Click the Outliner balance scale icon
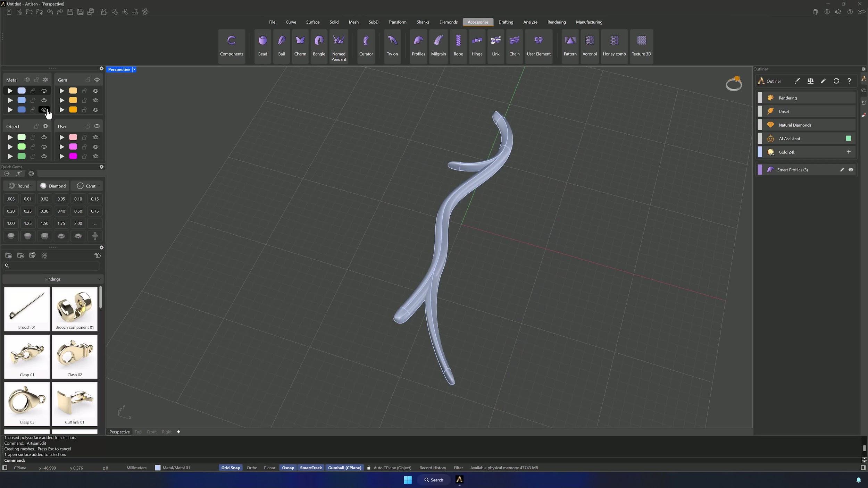The image size is (868, 488). (x=810, y=81)
